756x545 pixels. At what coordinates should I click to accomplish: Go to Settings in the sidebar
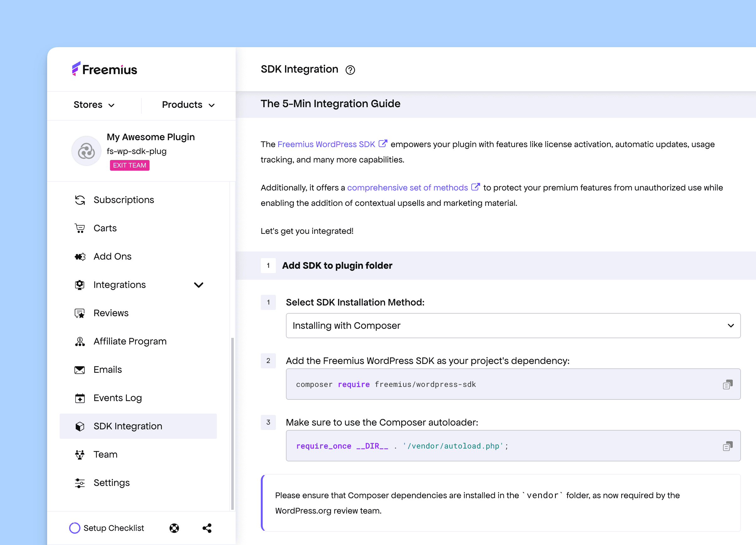[x=138, y=483]
